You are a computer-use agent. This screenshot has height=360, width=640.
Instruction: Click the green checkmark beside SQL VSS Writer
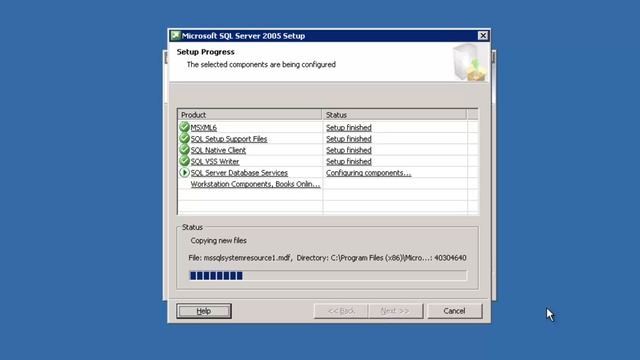pos(184,161)
